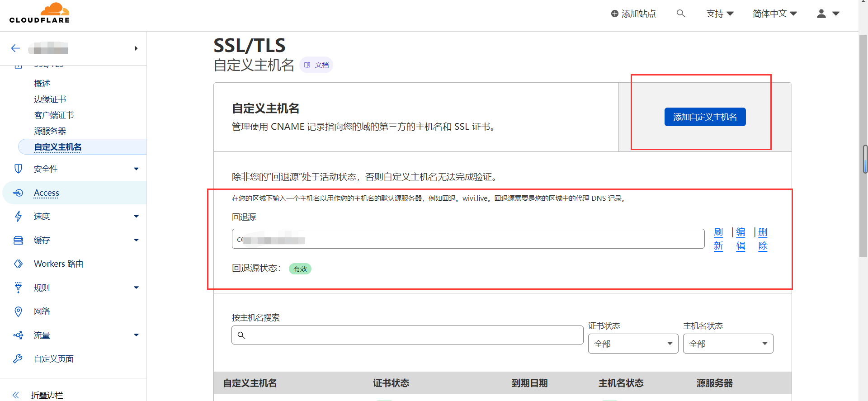Click the Access sidebar icon
The width and height of the screenshot is (868, 401).
pos(18,193)
